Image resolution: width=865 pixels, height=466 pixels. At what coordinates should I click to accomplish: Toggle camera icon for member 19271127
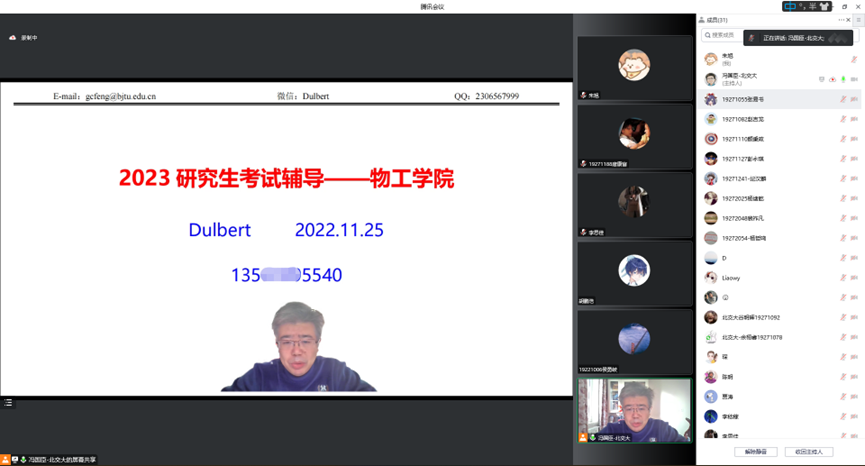tap(855, 159)
